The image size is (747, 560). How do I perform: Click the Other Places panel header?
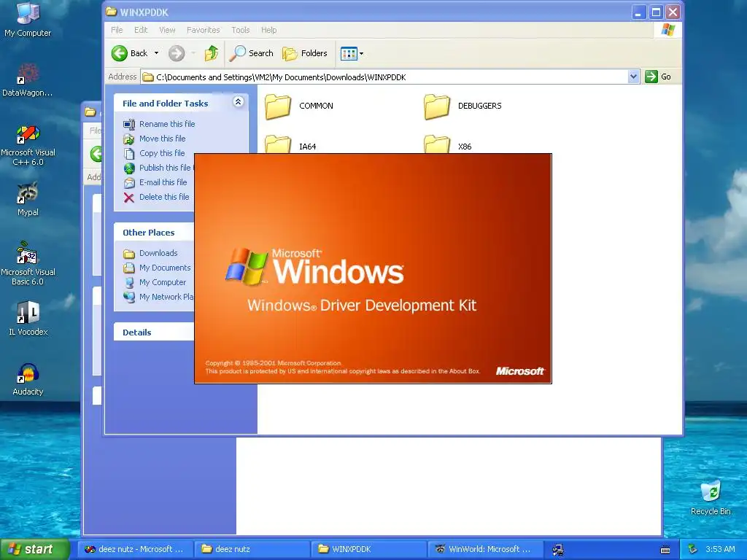pyautogui.click(x=154, y=233)
